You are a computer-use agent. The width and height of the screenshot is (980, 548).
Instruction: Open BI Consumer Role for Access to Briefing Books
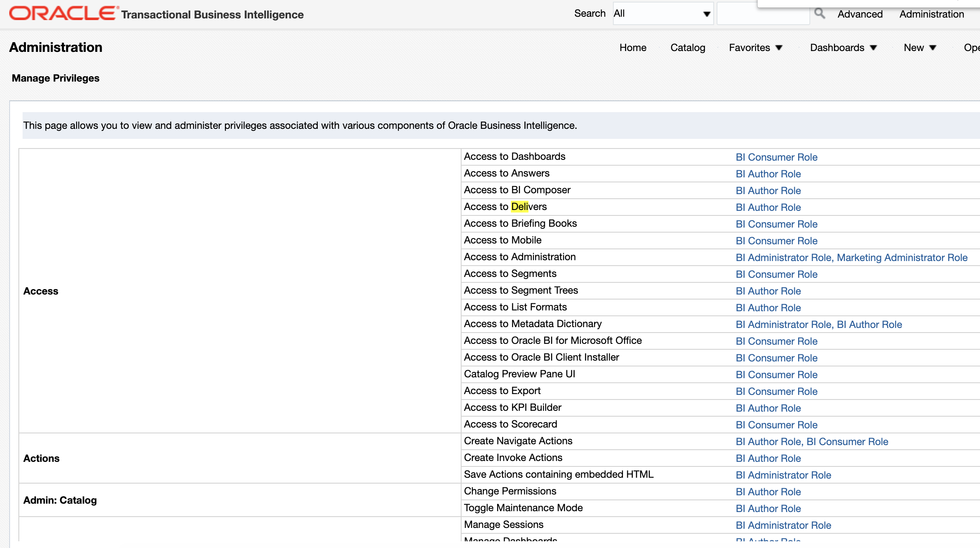(x=776, y=224)
